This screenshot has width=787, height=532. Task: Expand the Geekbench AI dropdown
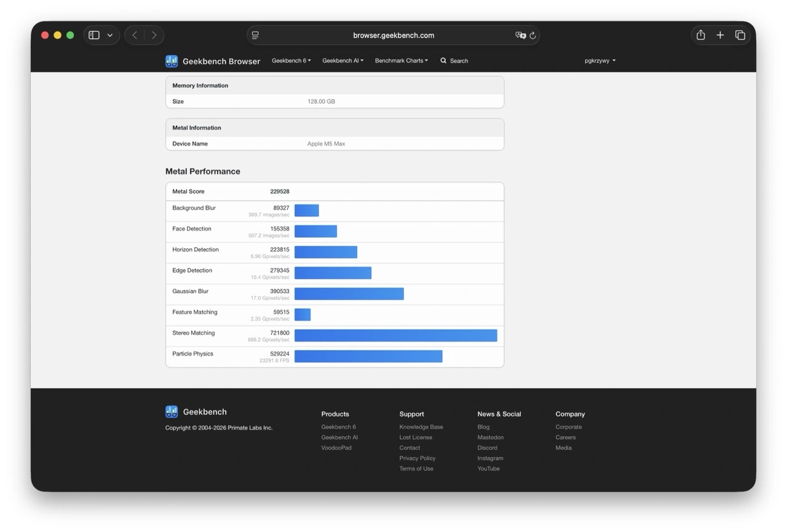[342, 61]
